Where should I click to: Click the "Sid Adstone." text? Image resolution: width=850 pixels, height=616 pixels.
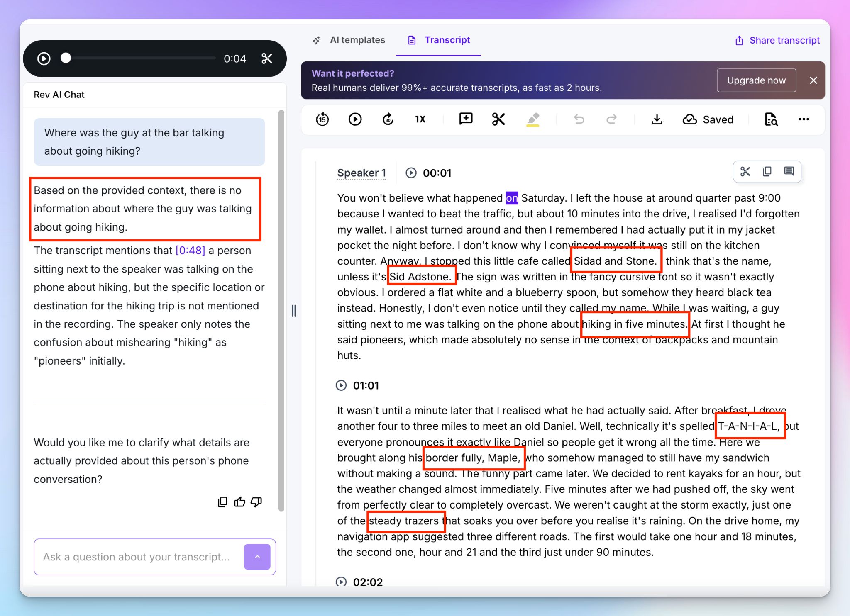[420, 277]
